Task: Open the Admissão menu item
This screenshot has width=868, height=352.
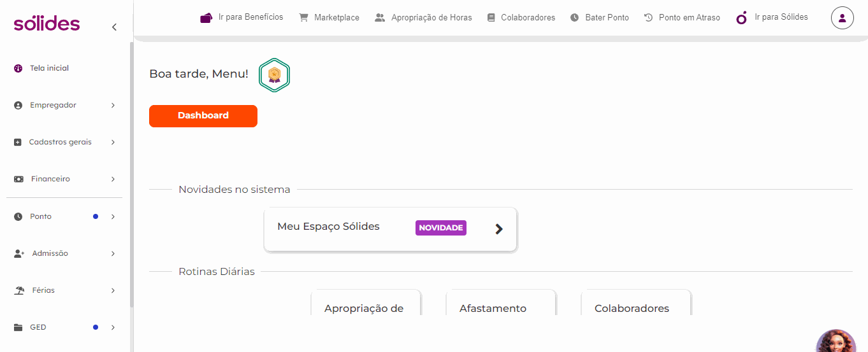Action: (50, 253)
